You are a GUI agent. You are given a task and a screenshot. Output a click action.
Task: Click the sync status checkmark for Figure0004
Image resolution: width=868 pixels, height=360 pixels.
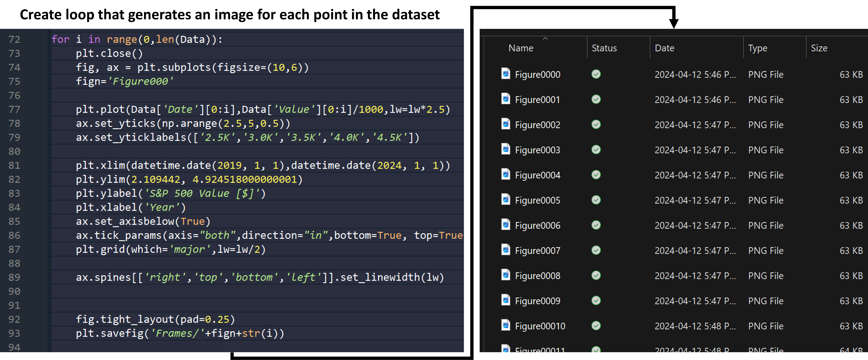click(596, 175)
